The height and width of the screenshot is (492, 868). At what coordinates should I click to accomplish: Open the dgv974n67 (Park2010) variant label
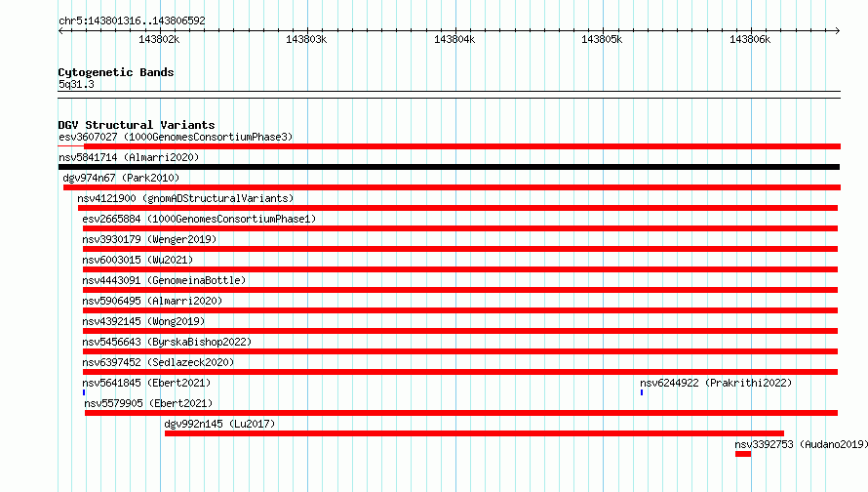point(121,178)
